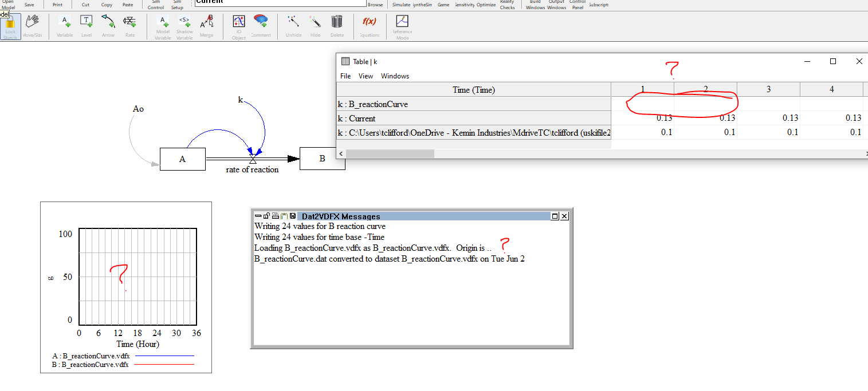Select the Level (box) tool
This screenshot has height=391, width=868.
coord(86,27)
